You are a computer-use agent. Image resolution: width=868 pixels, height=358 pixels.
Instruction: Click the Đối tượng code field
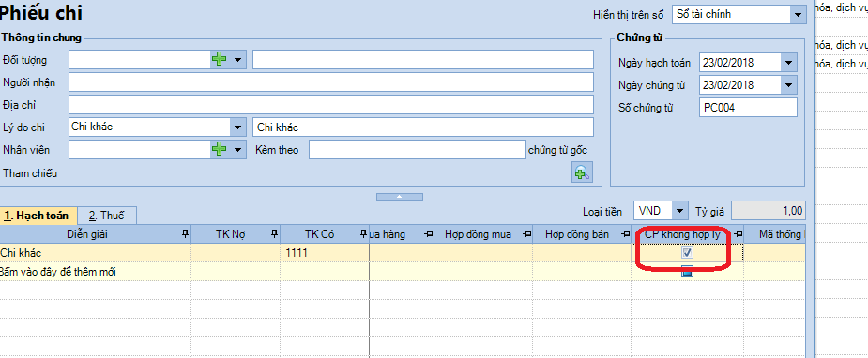coord(140,60)
